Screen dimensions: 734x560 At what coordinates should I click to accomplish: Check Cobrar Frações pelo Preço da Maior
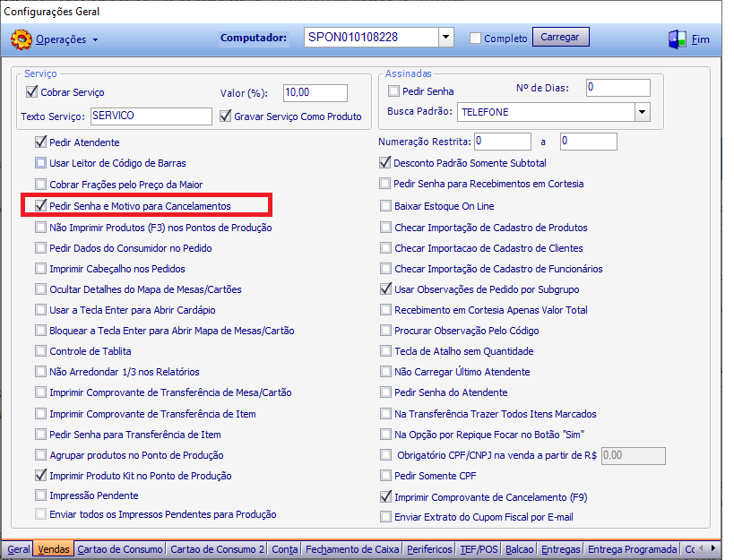point(40,184)
